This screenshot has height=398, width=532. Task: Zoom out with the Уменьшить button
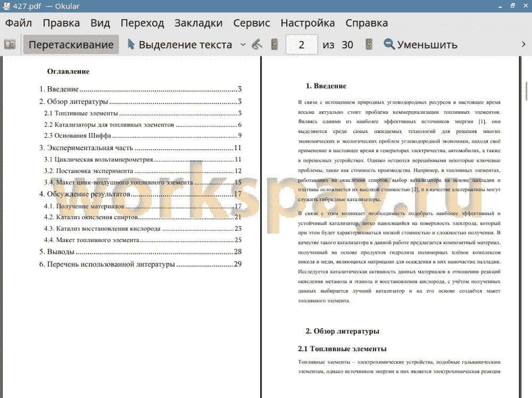point(421,45)
